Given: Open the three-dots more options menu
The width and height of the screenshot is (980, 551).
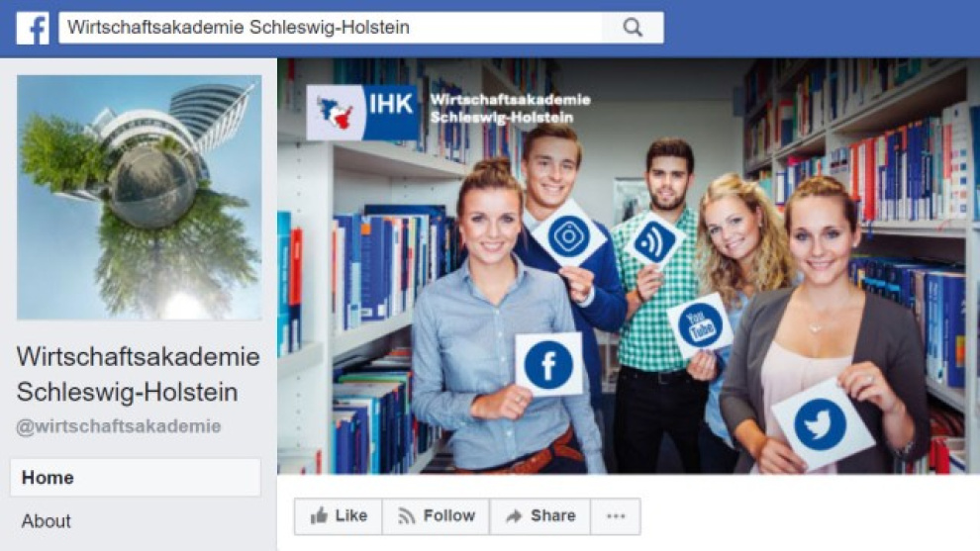Looking at the screenshot, I should pyautogui.click(x=616, y=516).
